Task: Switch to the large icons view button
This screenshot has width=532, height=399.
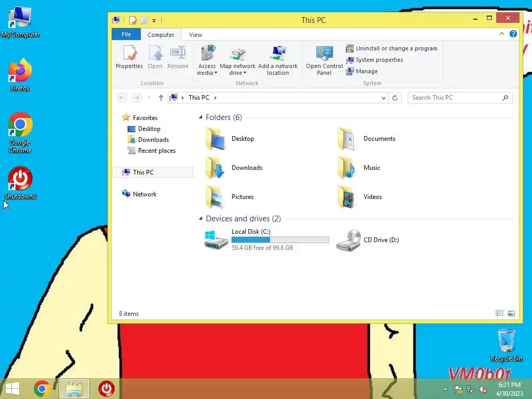Action: [511, 313]
